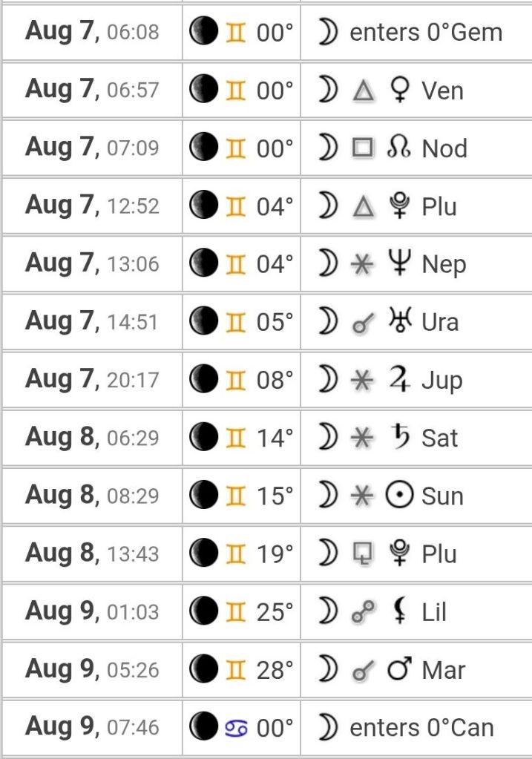Click the Sun circle symbol beside Sun
The image size is (532, 759).
(x=399, y=495)
